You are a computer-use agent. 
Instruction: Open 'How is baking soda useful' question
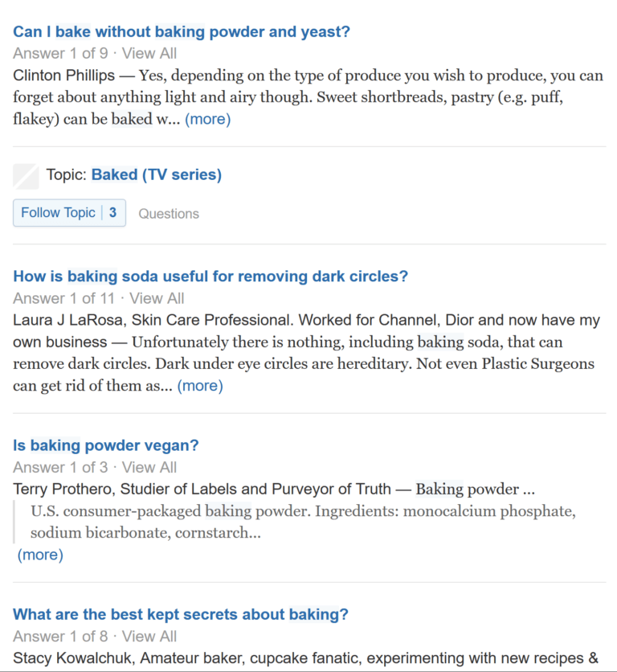tap(210, 277)
